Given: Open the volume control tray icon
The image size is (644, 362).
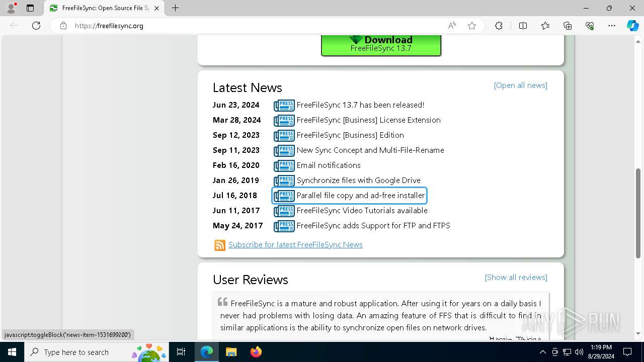Looking at the screenshot, I should click(579, 352).
